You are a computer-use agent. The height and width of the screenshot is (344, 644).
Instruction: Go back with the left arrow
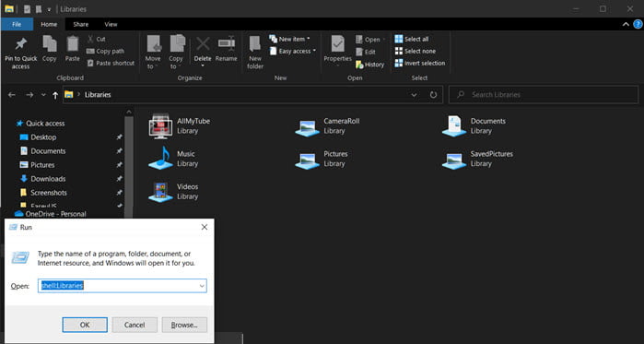(12, 95)
